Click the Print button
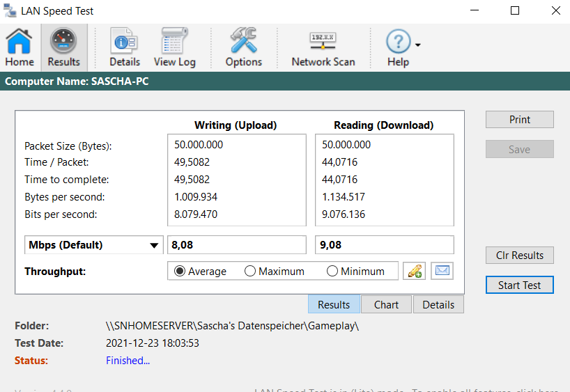Screen dimensions: 570x392 pos(519,120)
